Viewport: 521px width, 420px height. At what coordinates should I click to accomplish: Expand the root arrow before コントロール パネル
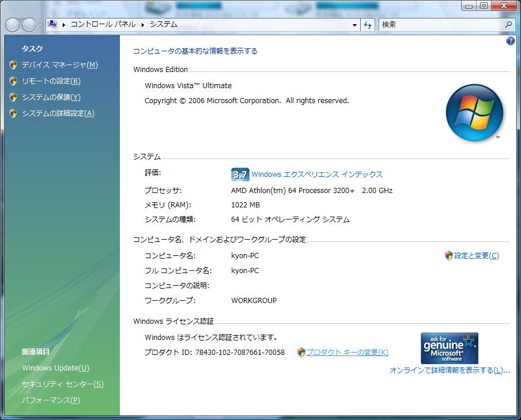pyautogui.click(x=63, y=25)
